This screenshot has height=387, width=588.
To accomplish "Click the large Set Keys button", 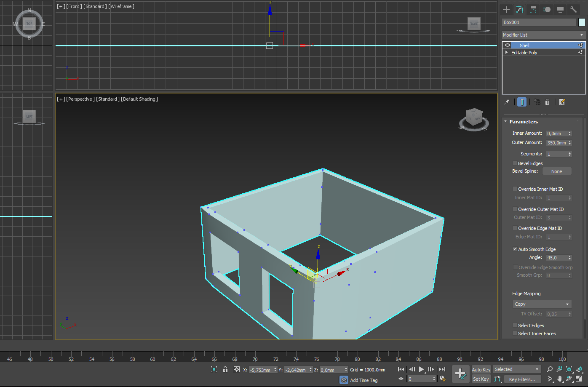I will tap(460, 374).
